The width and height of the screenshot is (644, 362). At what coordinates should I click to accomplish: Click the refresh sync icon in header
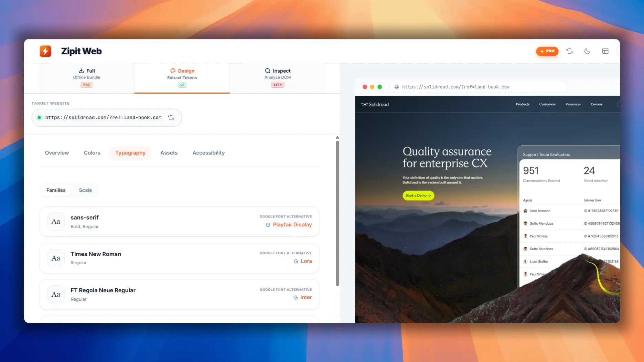point(569,51)
